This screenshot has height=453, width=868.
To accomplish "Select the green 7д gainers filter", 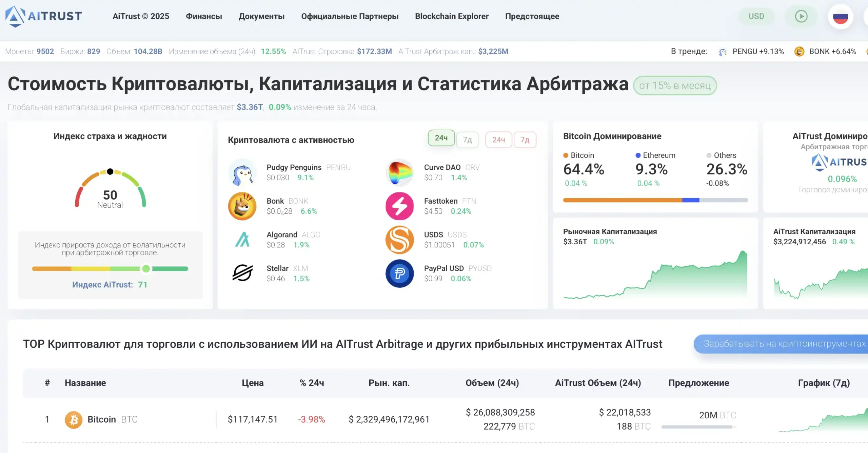I will (x=468, y=140).
